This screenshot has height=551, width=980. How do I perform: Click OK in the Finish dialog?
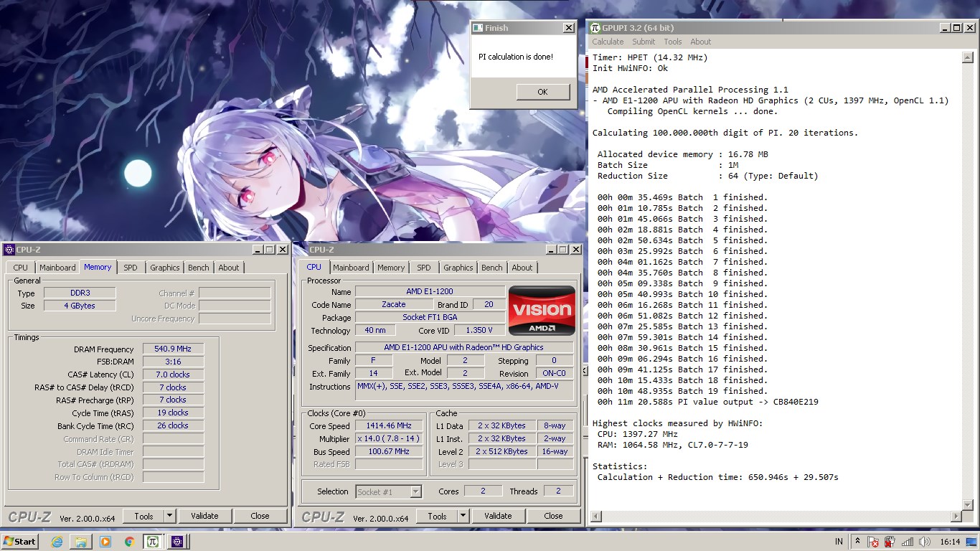point(542,92)
